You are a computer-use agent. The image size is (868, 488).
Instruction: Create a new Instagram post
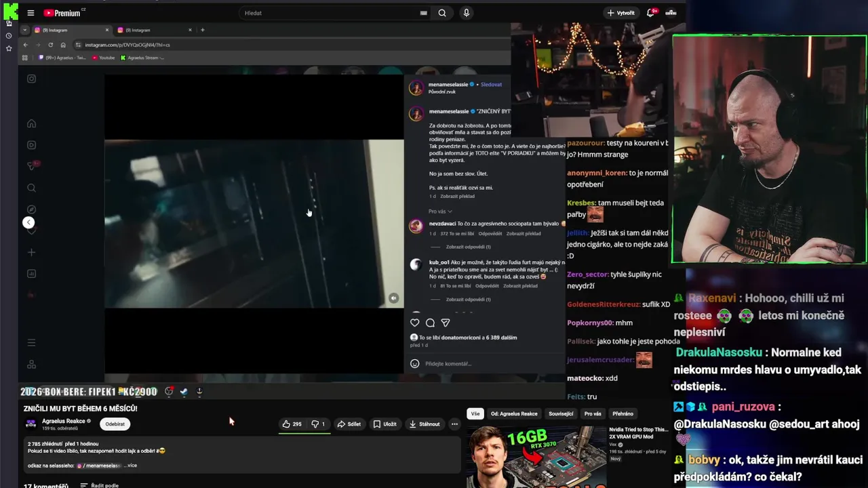click(x=31, y=252)
